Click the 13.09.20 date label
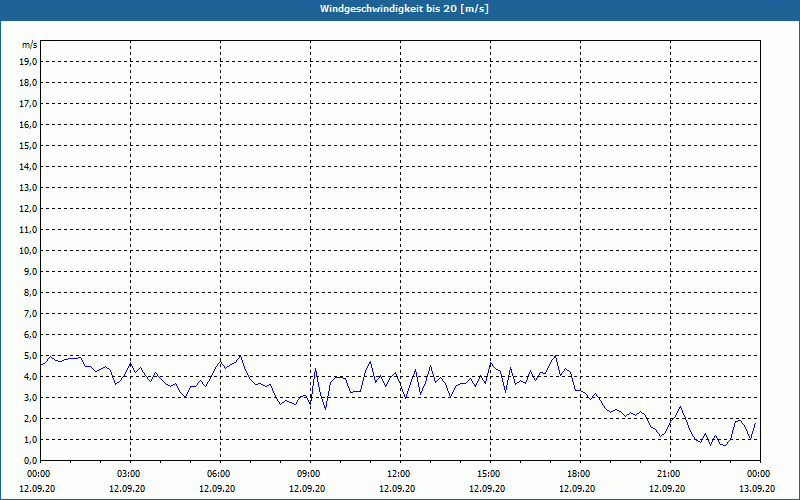 [x=757, y=488]
